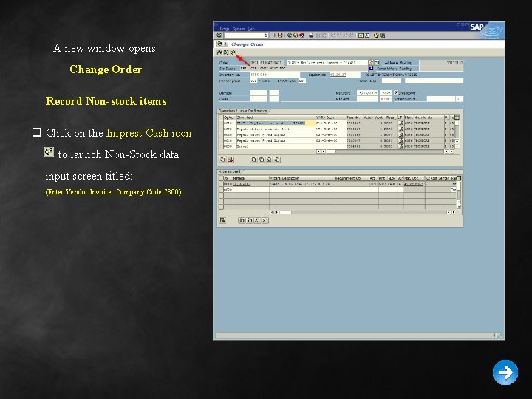Open the title bar menu icon left of Change Order
This screenshot has height=399, width=532.
[222, 44]
